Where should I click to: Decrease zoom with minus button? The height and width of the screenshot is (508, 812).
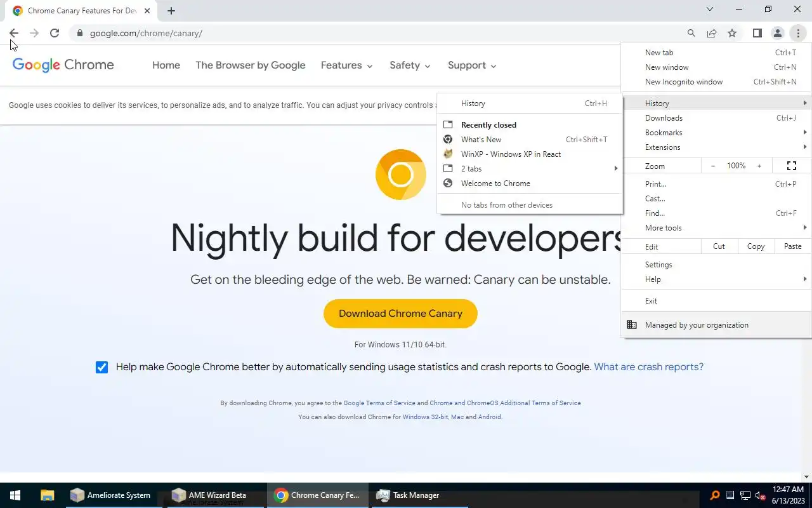(713, 166)
